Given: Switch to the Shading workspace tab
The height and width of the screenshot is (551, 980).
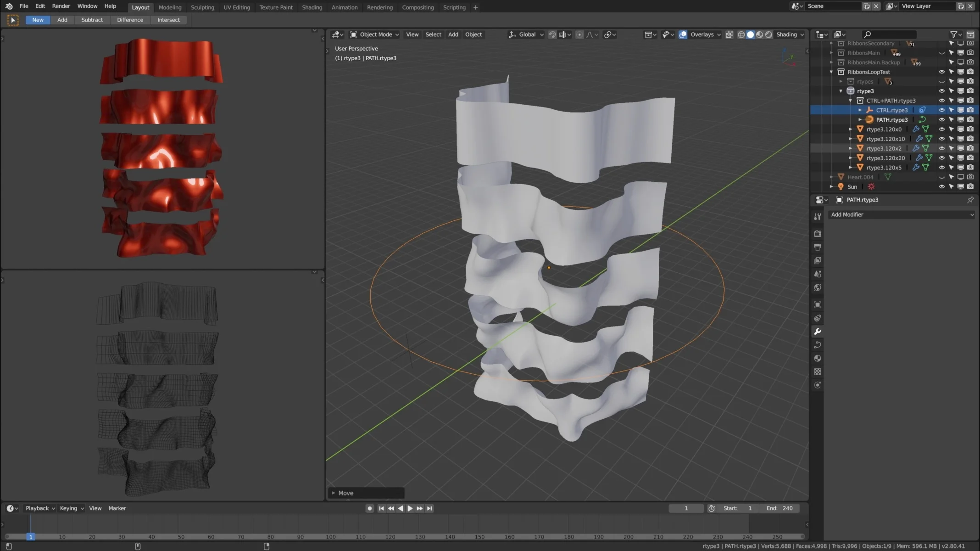Looking at the screenshot, I should coord(312,7).
